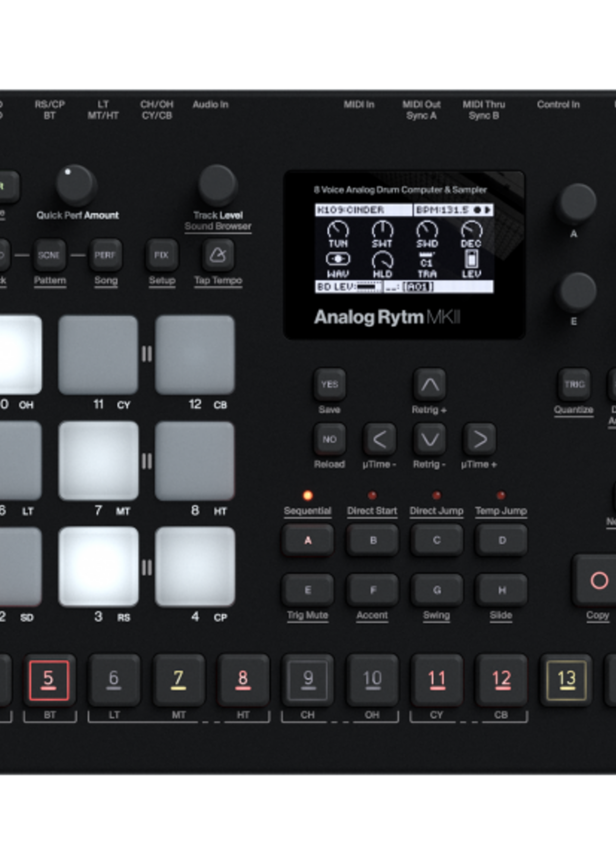Image resolution: width=616 pixels, height=863 pixels.
Task: Toggle sequencer step 8 HT
Action: tap(243, 680)
